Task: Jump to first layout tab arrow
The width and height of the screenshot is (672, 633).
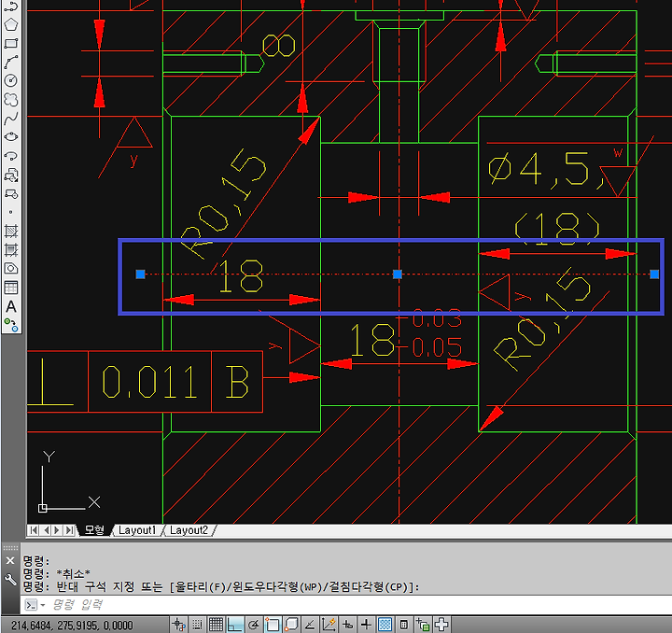Action: tap(34, 530)
